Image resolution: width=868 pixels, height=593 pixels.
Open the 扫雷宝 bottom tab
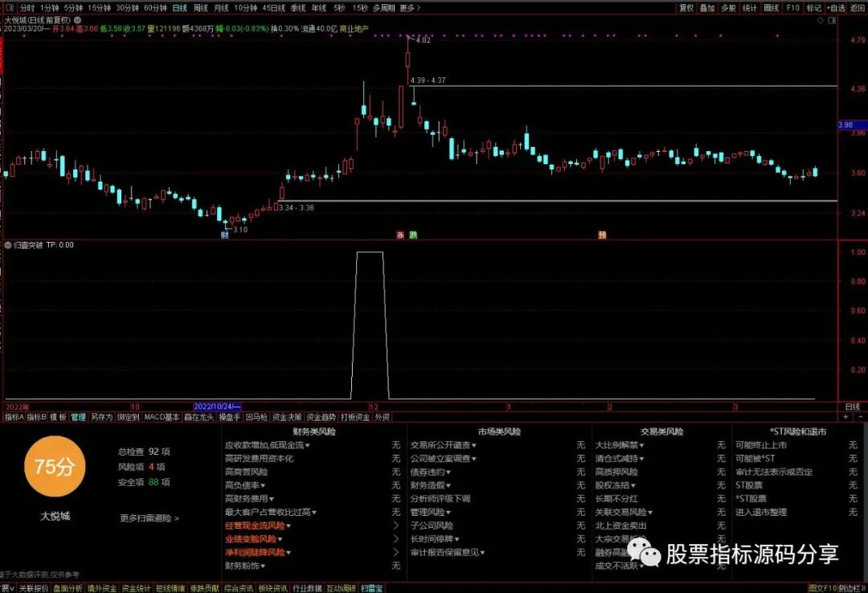(x=371, y=588)
